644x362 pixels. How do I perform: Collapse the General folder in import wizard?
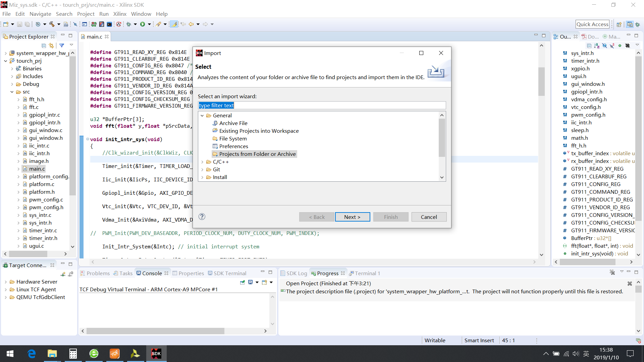point(202,115)
